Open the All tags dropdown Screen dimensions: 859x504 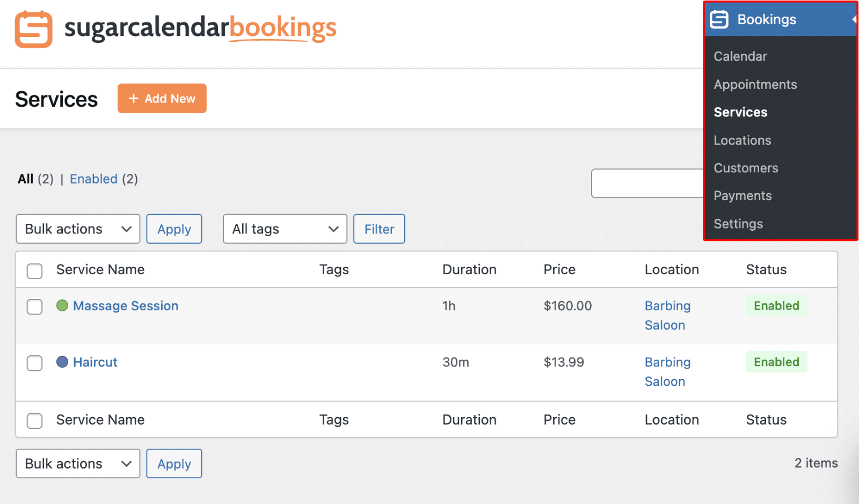285,229
